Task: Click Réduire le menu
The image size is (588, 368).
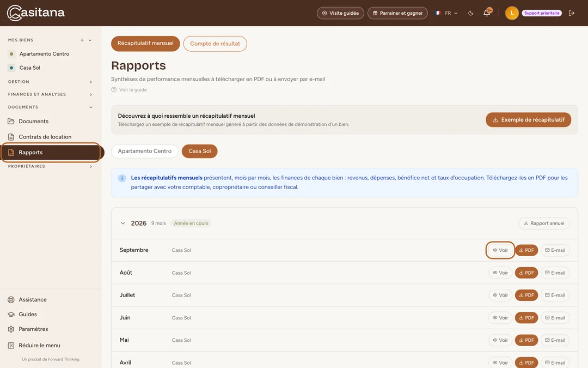Action: click(x=39, y=346)
